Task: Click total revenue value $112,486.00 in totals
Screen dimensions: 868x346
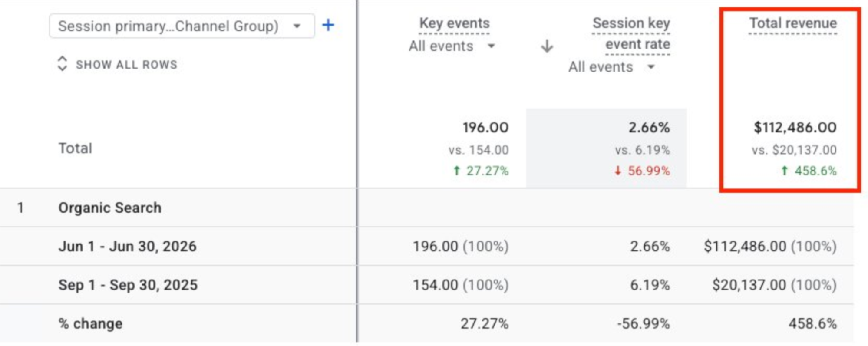Action: (x=795, y=128)
